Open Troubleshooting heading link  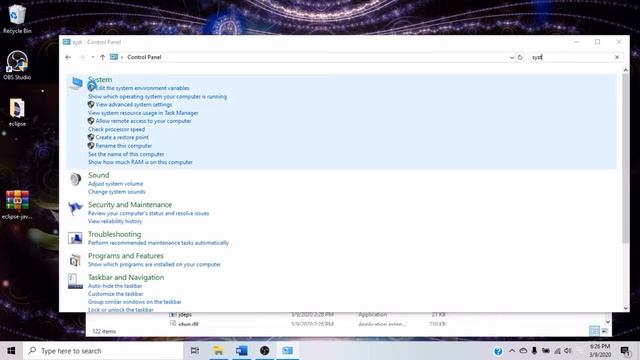[x=114, y=234]
